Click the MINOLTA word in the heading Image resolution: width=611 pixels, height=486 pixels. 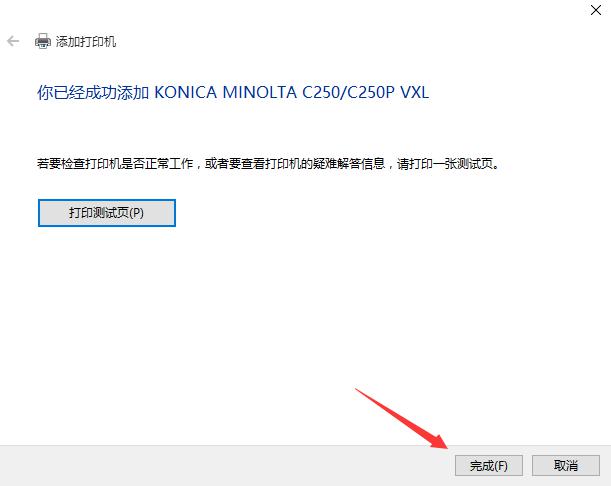[259, 92]
